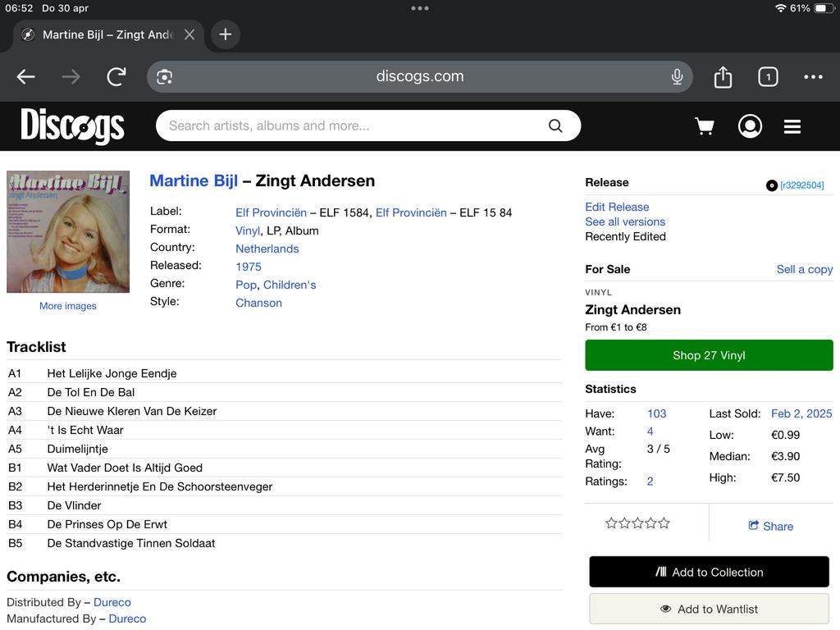Click the release ID r3292504 link

click(x=802, y=185)
